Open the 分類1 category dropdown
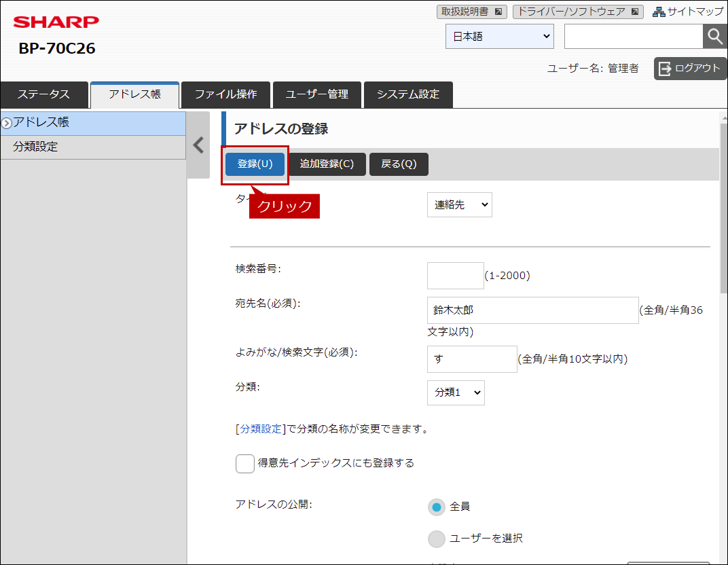728x565 pixels. pos(456,393)
